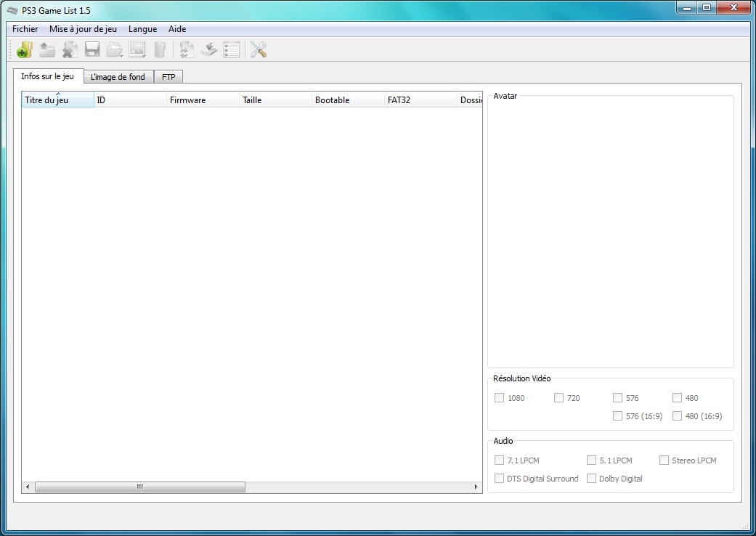Click the open folder toolbar icon
Image resolution: width=756 pixels, height=536 pixels.
tap(114, 49)
